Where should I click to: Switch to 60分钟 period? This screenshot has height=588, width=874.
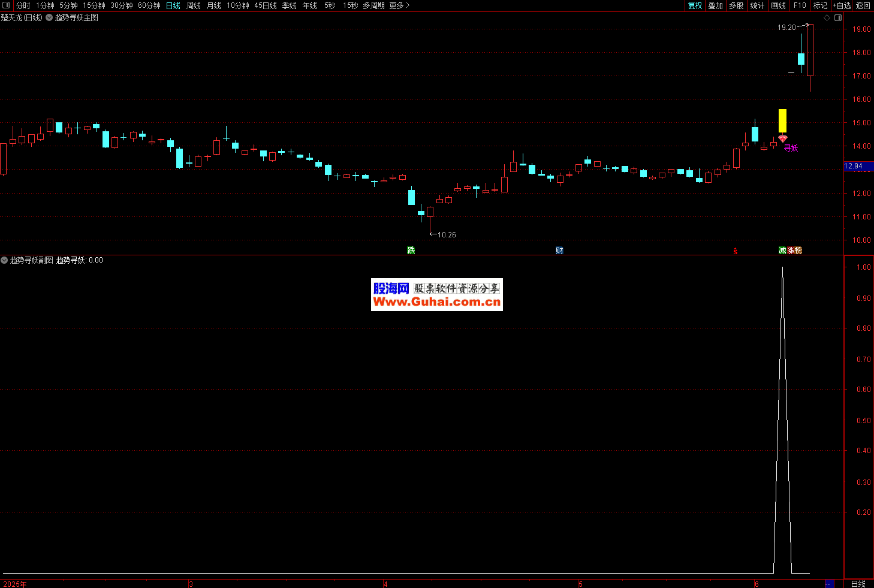point(149,5)
